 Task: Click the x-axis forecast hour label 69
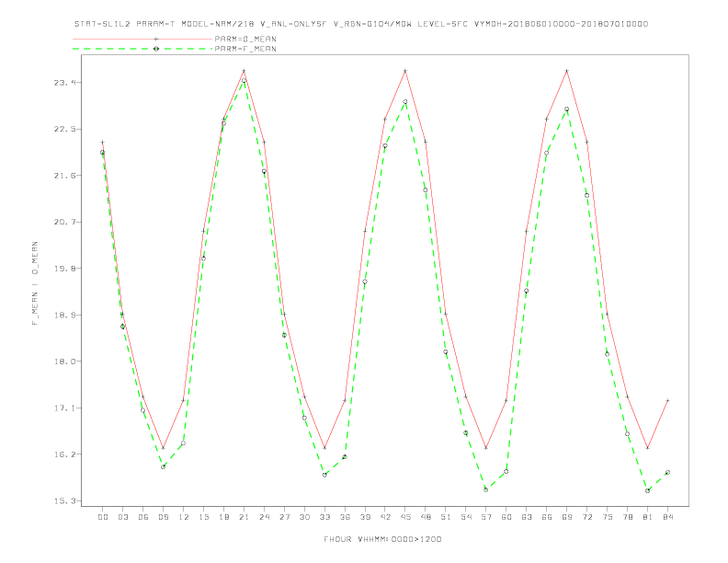point(567,517)
